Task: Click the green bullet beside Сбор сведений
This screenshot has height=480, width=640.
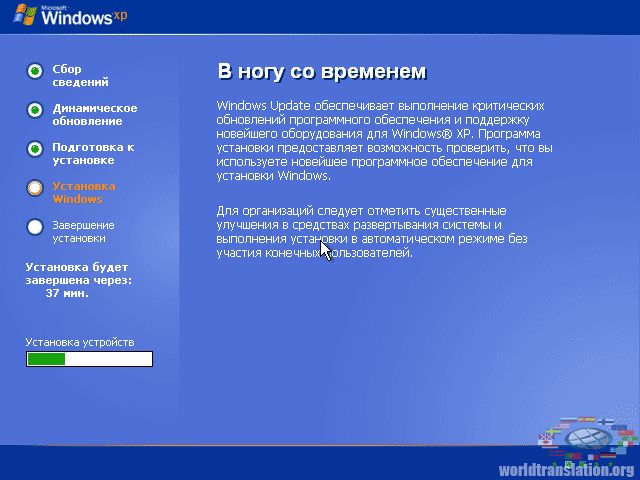Action: click(35, 71)
